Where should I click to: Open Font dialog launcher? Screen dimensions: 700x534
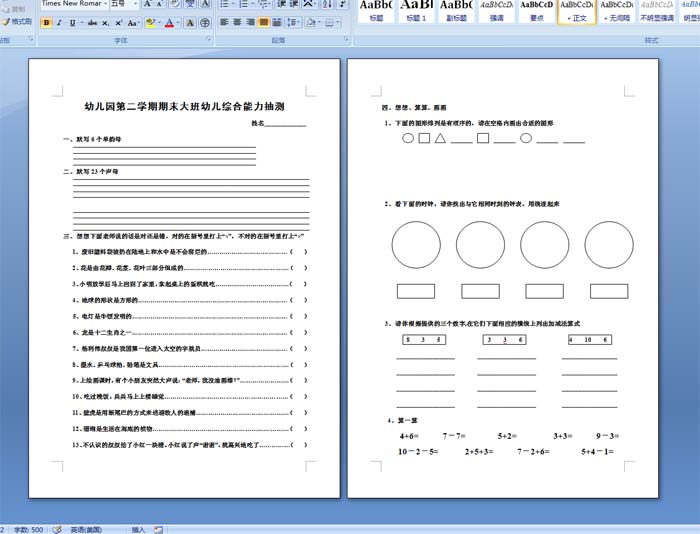pyautogui.click(x=208, y=39)
